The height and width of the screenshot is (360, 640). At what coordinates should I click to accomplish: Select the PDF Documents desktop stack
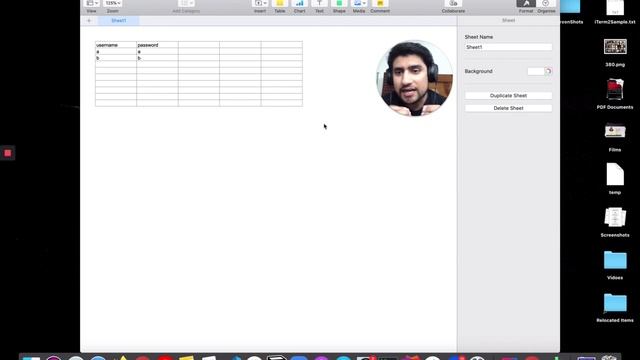(615, 94)
